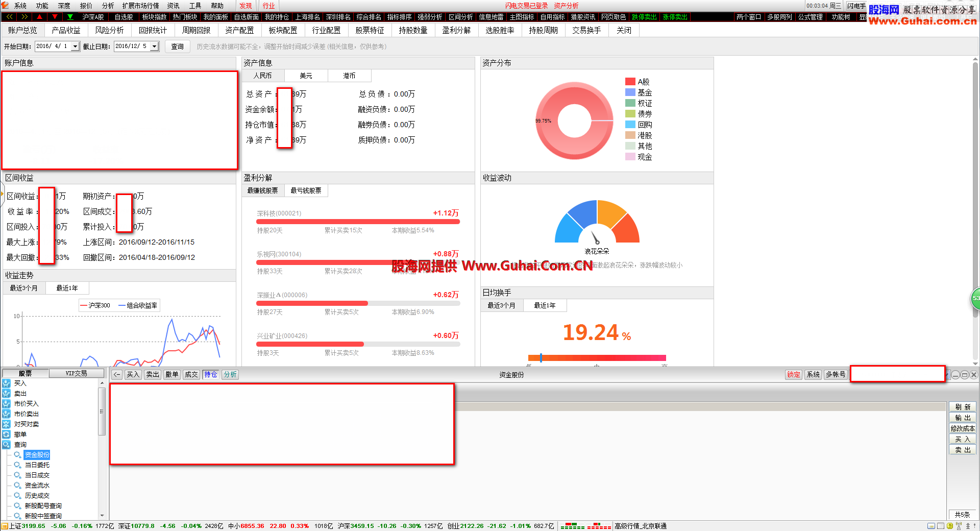The width and height of the screenshot is (980, 531).
Task: Click the double left arrow toolbar icon
Action: (9, 17)
